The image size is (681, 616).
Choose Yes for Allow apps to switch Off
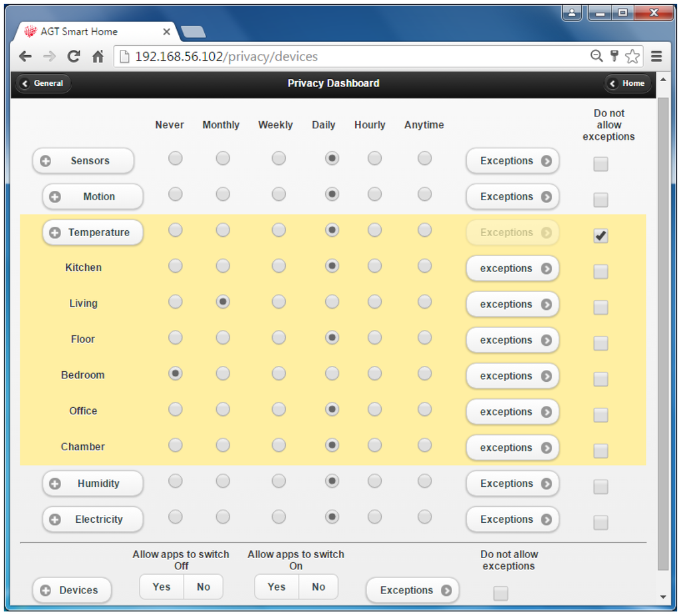click(162, 587)
